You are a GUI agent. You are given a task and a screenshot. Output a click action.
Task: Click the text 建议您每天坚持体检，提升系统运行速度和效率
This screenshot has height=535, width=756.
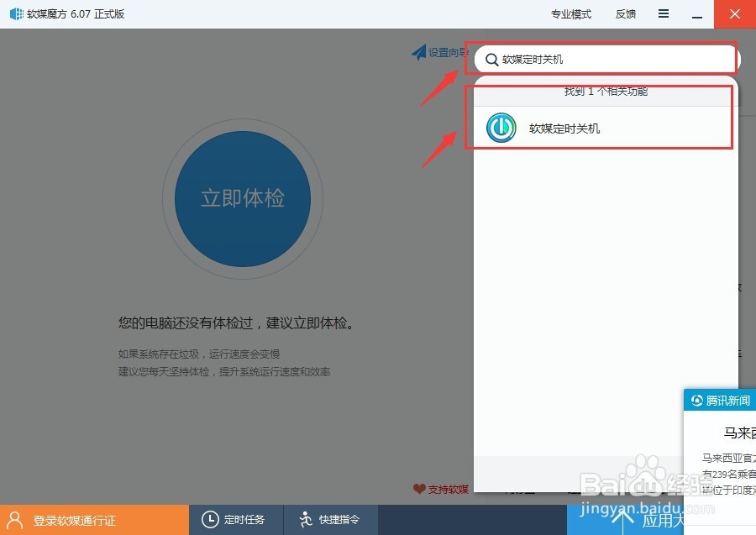[224, 371]
